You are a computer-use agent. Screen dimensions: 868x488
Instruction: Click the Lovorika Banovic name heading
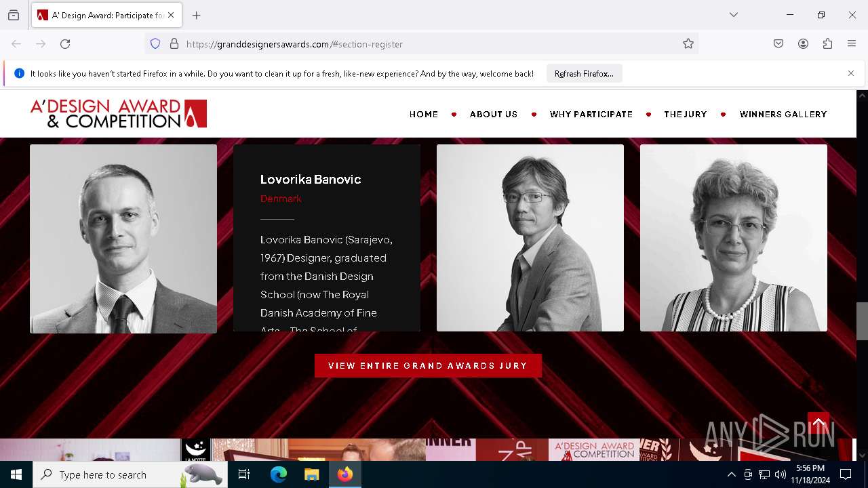click(x=311, y=179)
